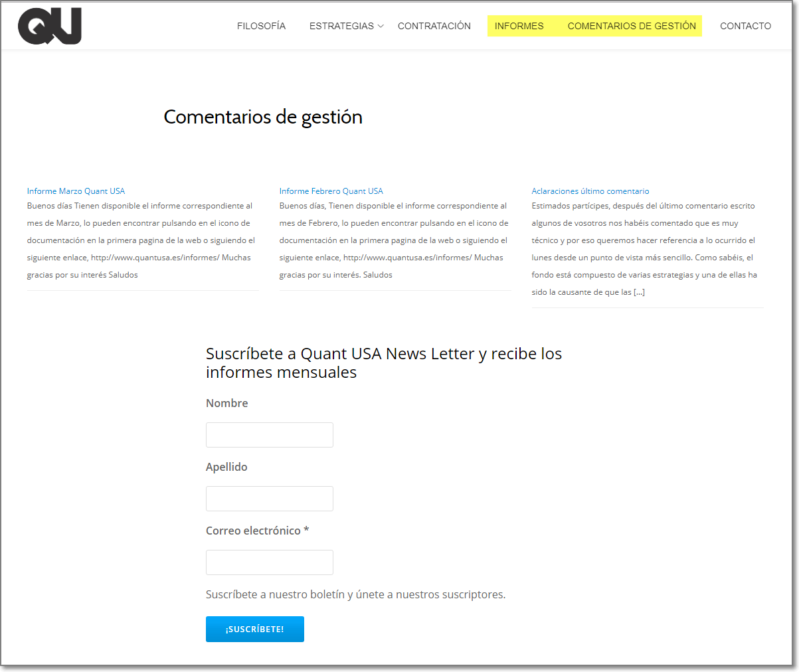This screenshot has width=799, height=672.
Task: Click the Apellido field label
Action: click(x=226, y=467)
